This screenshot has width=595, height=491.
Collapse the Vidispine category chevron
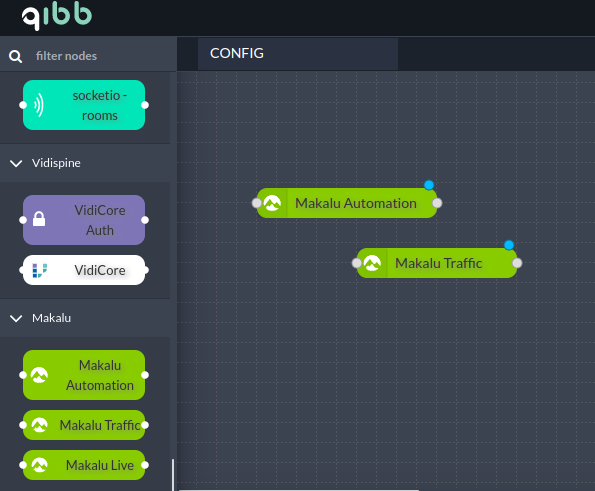(16, 163)
